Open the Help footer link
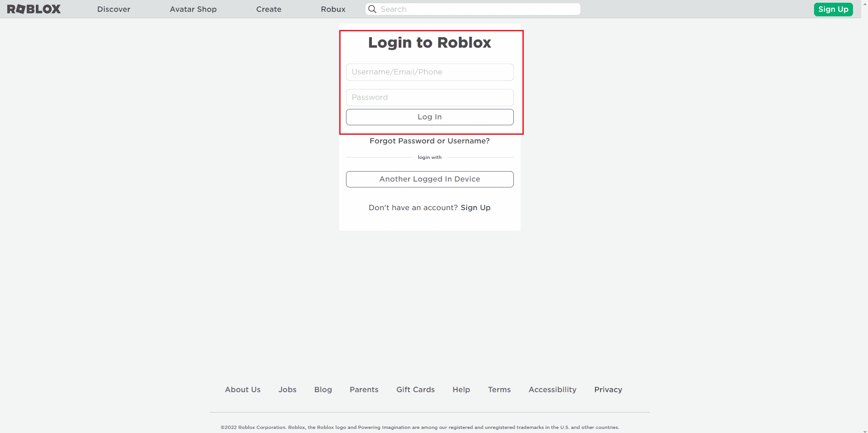 click(x=461, y=389)
